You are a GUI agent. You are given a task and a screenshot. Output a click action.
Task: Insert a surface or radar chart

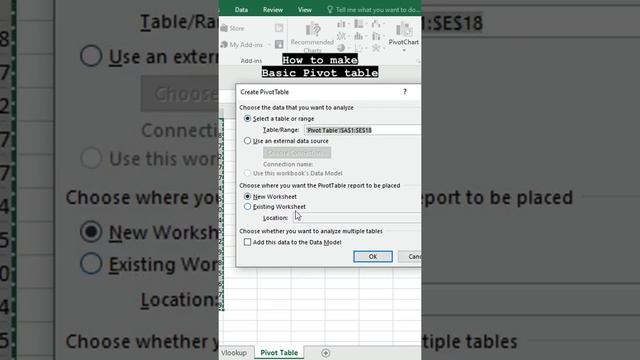[376, 48]
